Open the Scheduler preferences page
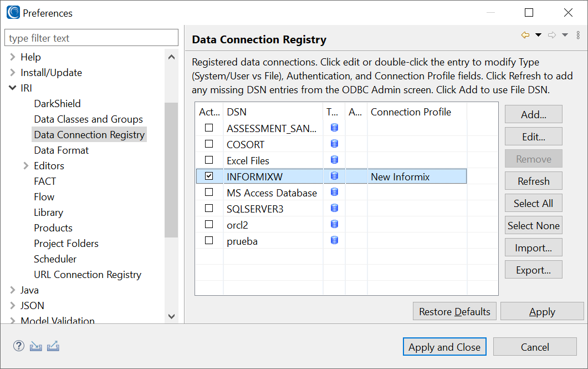This screenshot has width=588, height=369. pos(55,259)
